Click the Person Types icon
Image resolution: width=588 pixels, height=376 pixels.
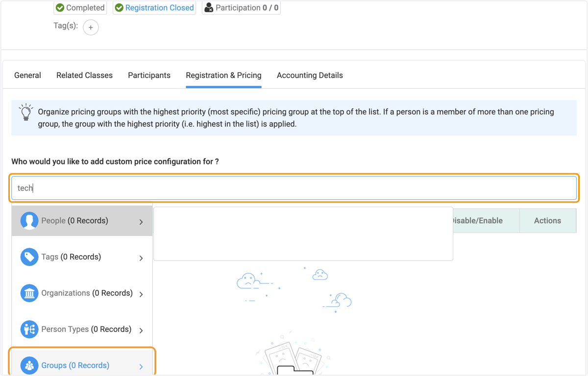(x=29, y=329)
